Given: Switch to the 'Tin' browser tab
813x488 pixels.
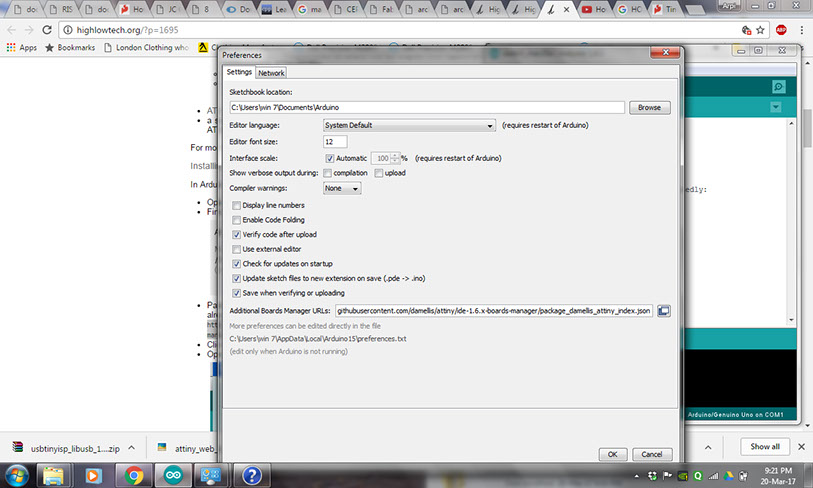Looking at the screenshot, I should click(665, 9).
